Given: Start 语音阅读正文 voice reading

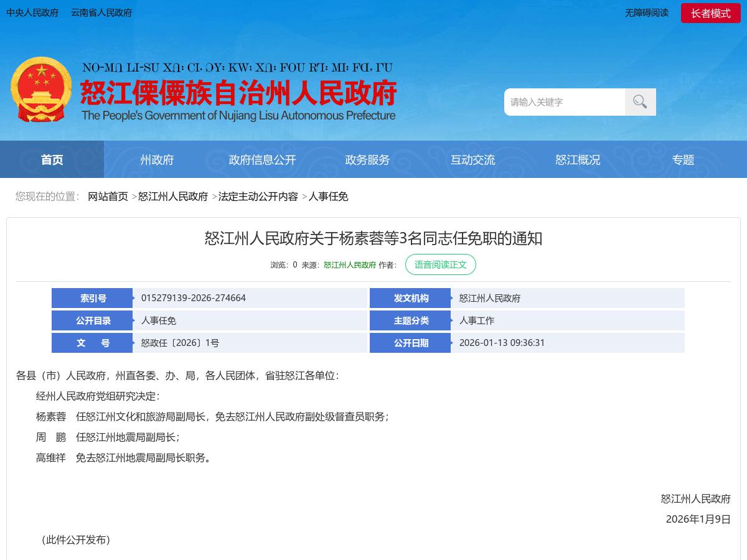Looking at the screenshot, I should tap(441, 264).
